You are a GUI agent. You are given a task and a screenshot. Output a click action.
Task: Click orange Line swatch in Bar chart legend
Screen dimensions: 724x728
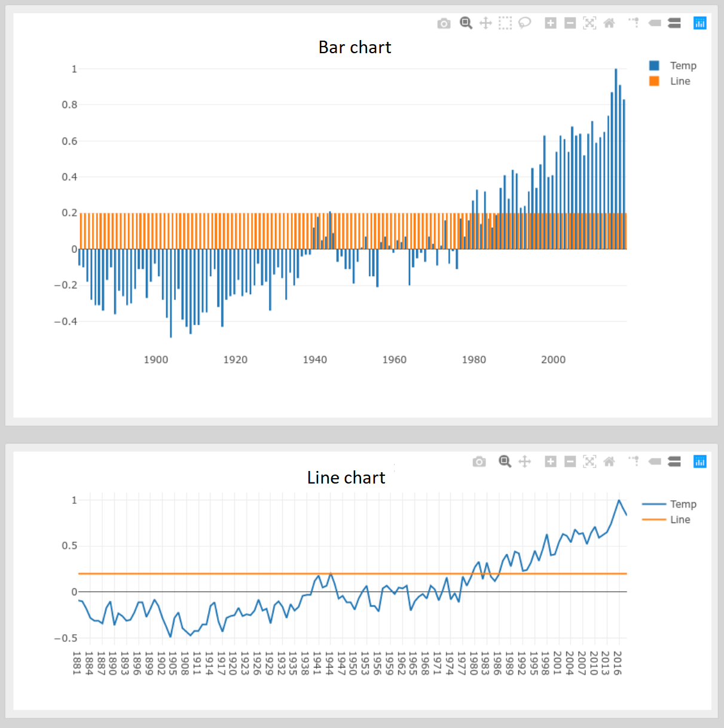[654, 81]
